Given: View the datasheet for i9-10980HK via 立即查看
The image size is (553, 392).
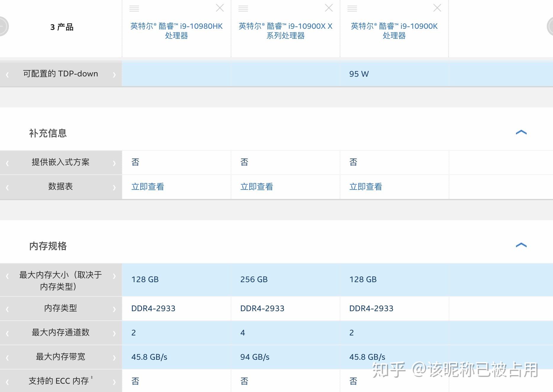Looking at the screenshot, I should point(148,187).
